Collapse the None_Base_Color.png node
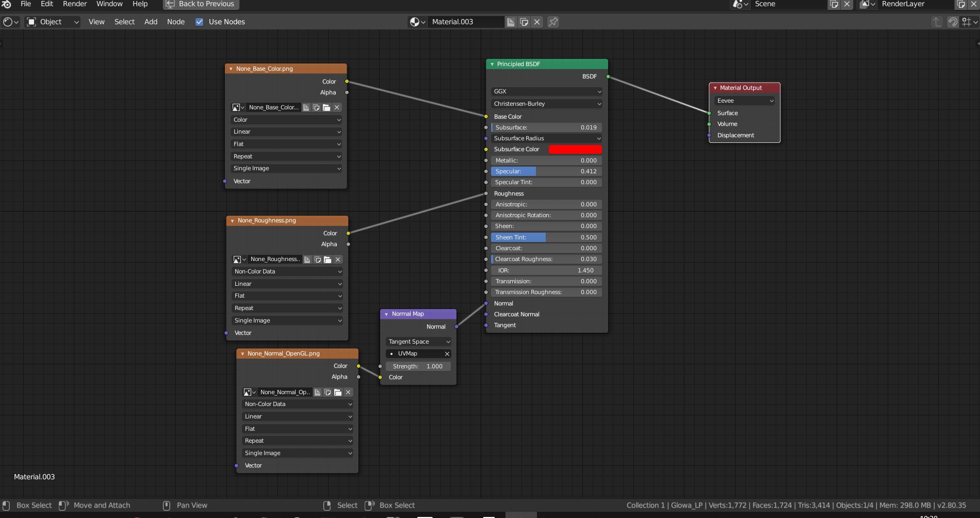 point(231,69)
